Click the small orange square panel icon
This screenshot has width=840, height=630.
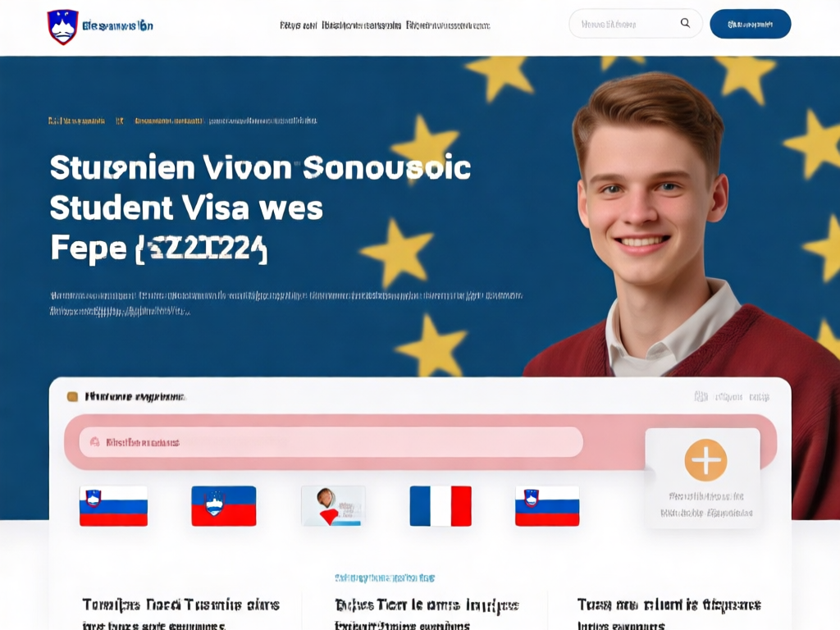[x=72, y=397]
